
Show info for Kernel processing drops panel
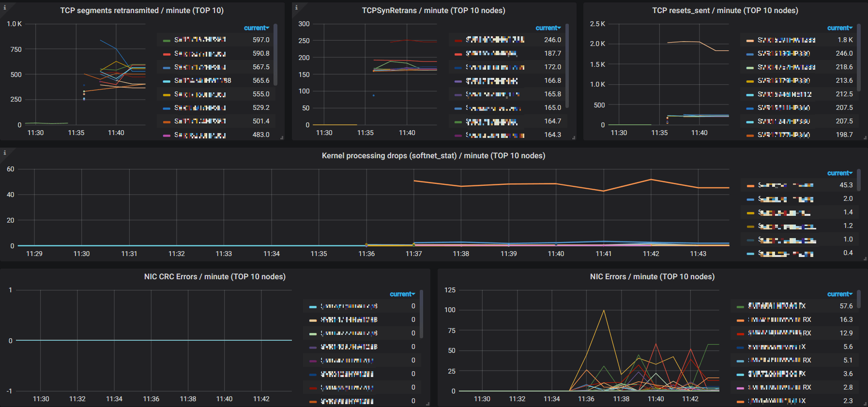[5, 152]
